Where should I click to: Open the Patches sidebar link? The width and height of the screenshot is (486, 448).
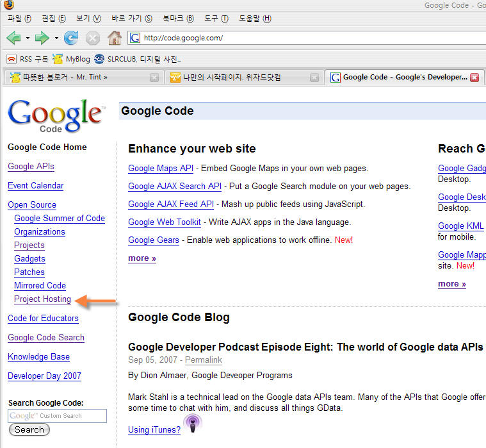pos(29,272)
